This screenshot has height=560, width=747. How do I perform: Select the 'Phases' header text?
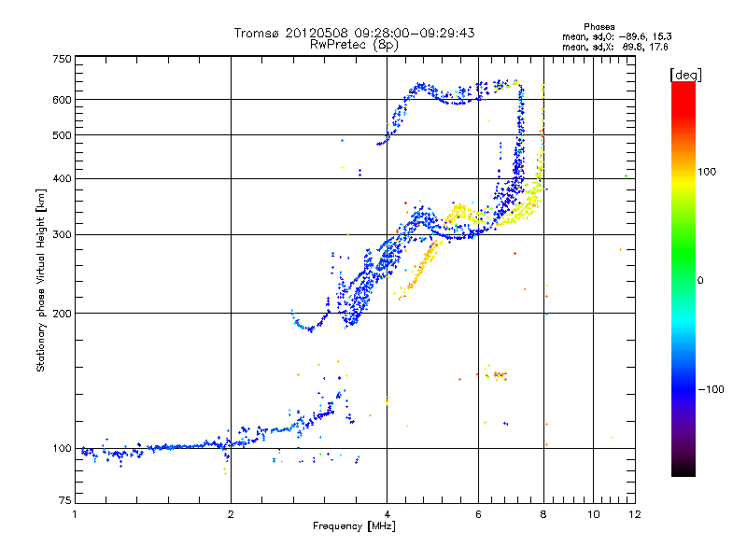pos(599,27)
